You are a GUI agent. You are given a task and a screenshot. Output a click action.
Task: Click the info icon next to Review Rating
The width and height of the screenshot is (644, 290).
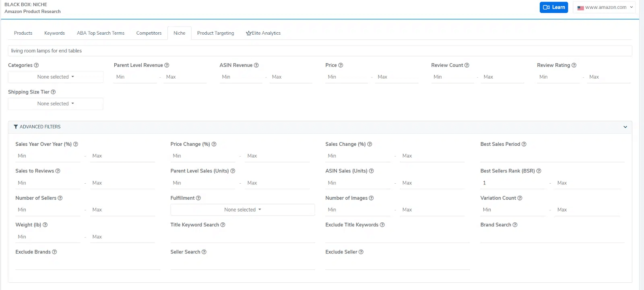(574, 65)
